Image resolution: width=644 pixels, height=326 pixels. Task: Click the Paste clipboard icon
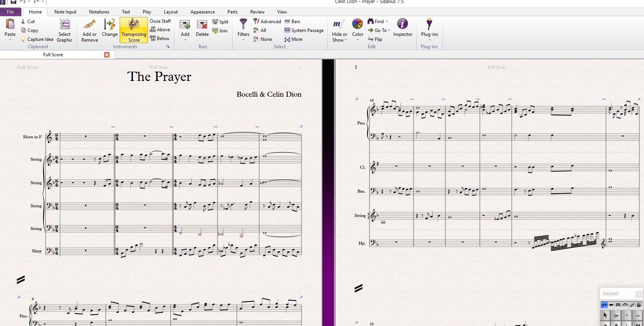(10, 24)
